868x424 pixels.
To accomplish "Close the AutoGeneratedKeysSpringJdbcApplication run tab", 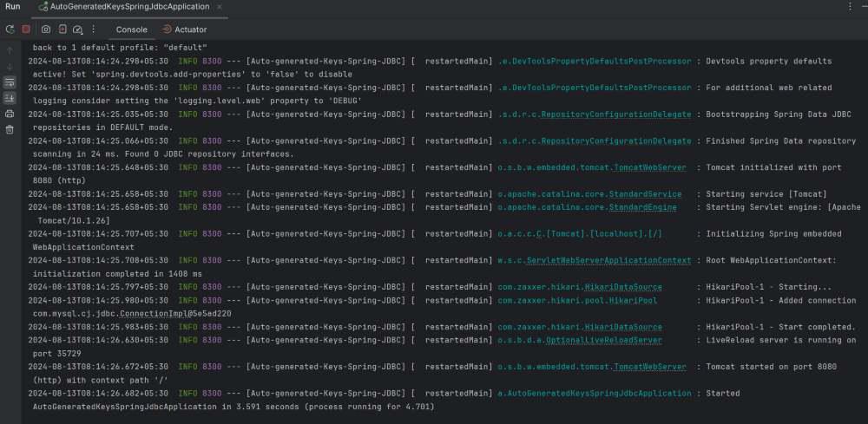I will point(218,7).
